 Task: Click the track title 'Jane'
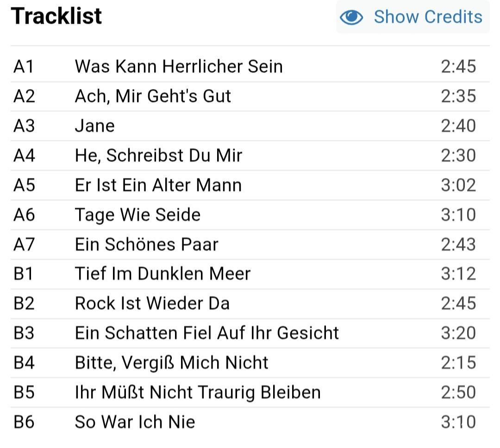tap(94, 126)
